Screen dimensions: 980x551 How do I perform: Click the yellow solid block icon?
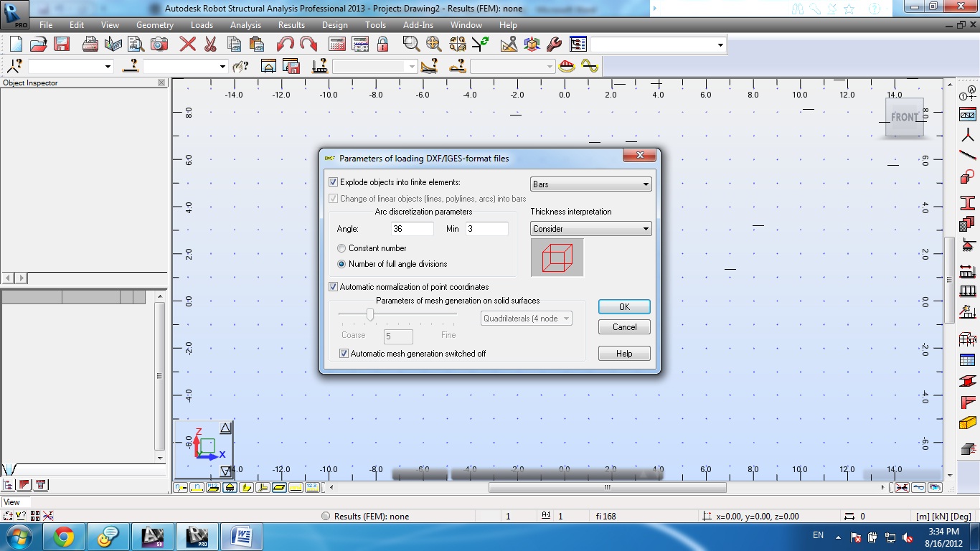[968, 423]
